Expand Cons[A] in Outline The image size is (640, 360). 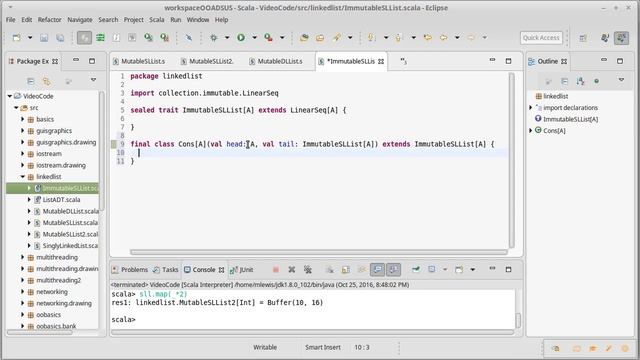click(531, 131)
